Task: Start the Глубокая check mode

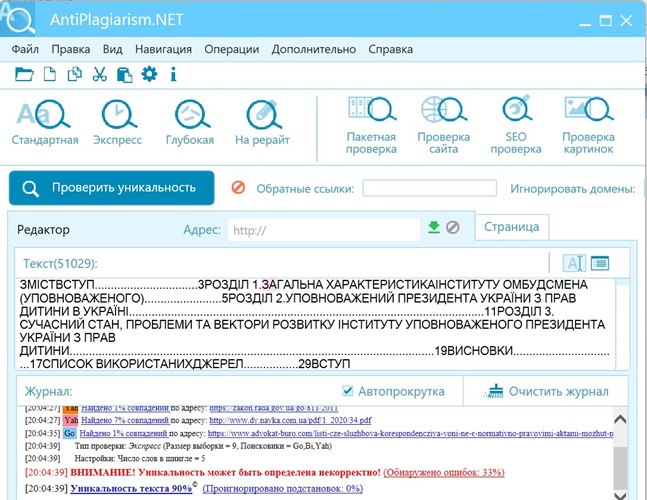Action: click(190, 123)
